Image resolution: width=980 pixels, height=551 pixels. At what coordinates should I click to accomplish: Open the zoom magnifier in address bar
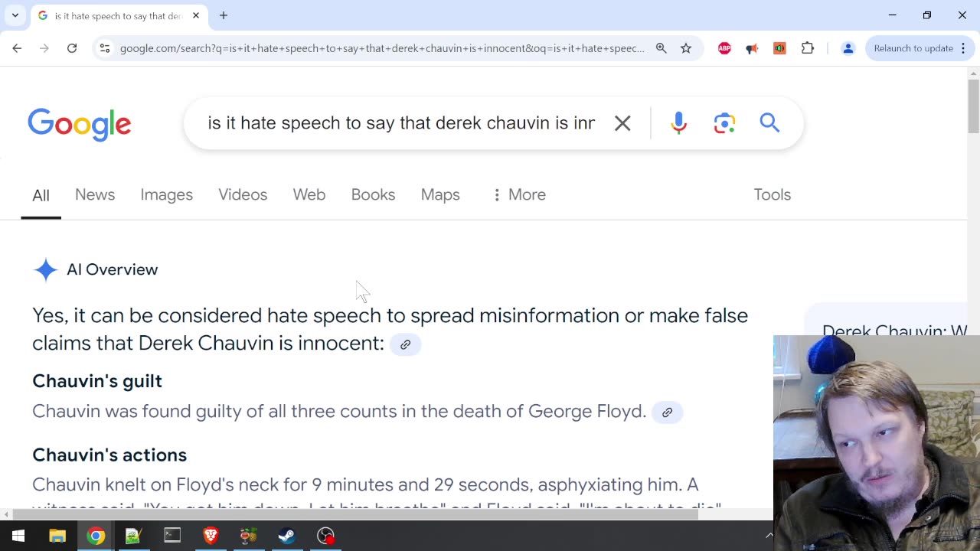pyautogui.click(x=661, y=48)
